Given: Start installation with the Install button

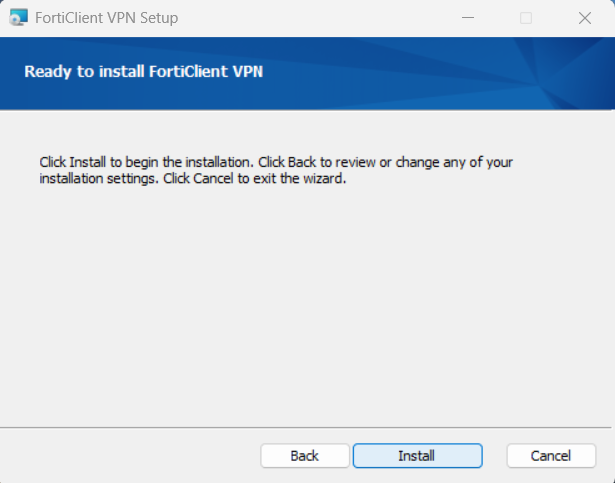Looking at the screenshot, I should (x=417, y=456).
